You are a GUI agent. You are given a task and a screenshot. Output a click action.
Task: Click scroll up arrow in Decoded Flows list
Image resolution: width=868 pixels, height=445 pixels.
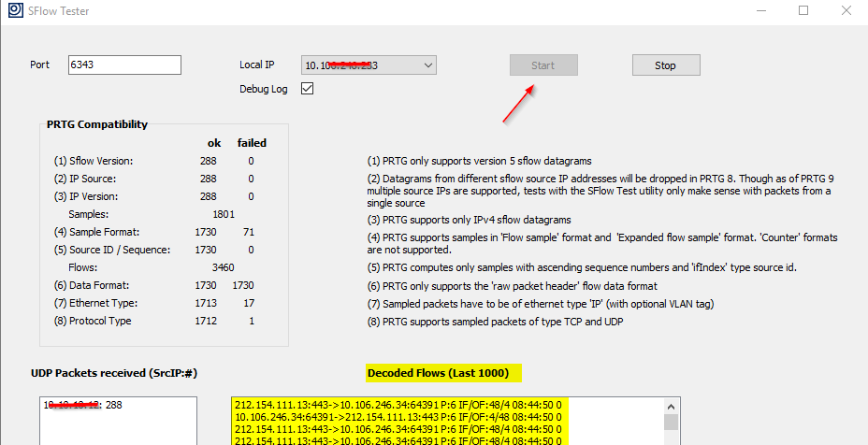[671, 405]
